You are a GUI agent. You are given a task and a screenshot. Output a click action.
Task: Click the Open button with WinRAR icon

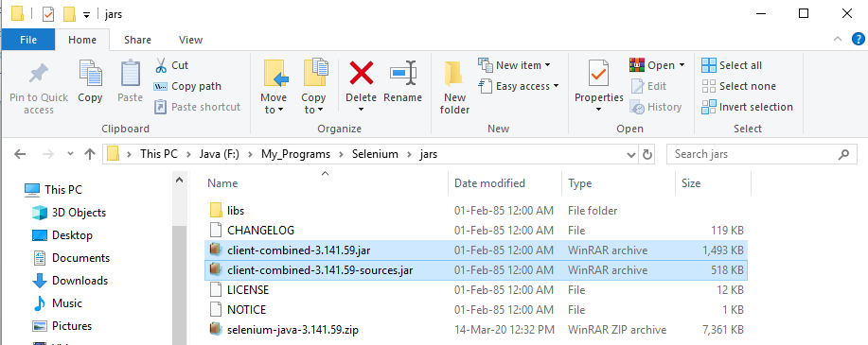pyautogui.click(x=653, y=65)
